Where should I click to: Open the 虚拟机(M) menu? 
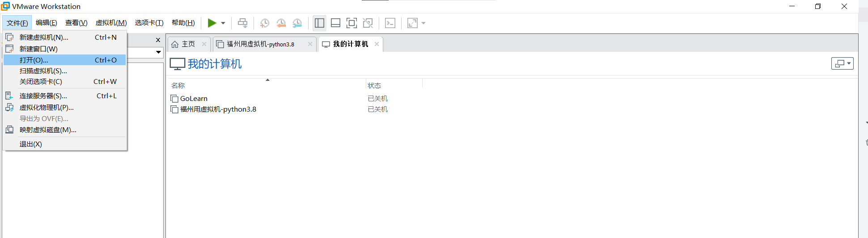[111, 23]
